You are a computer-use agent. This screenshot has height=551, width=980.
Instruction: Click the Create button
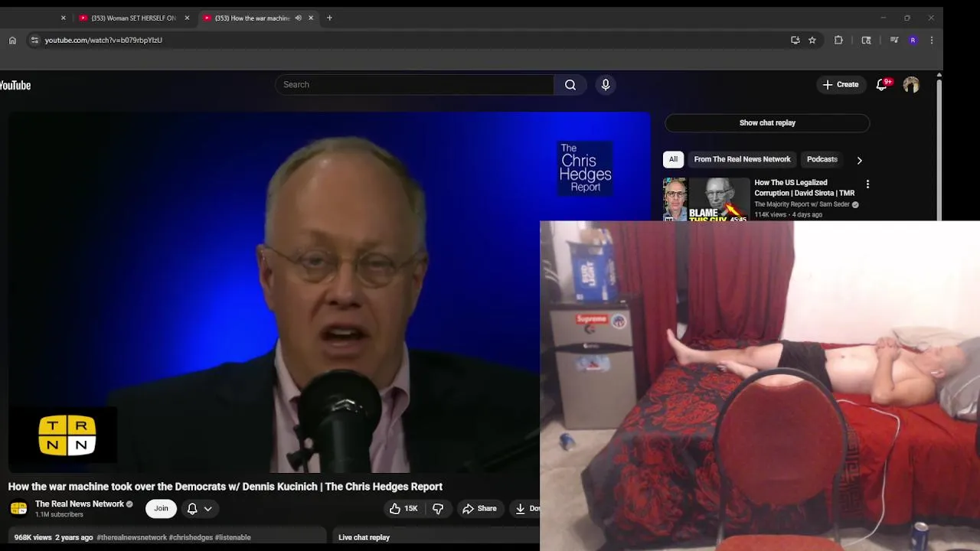point(841,84)
